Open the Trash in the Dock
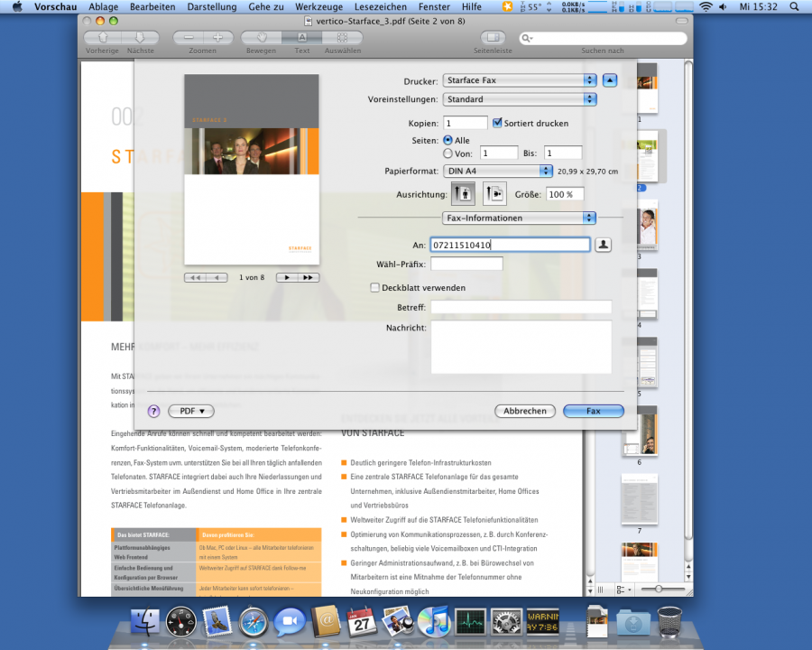Screen dimensions: 812x650 pos(670,622)
